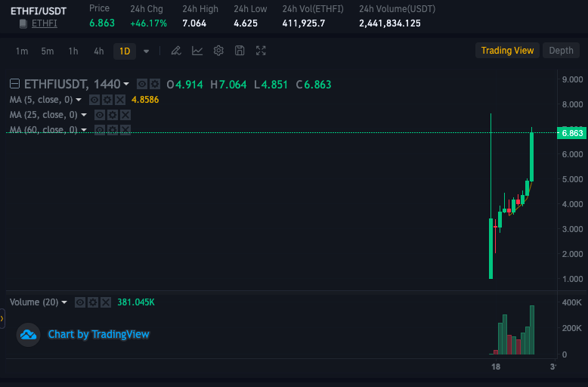Remove the MA 25 indicator
The width and height of the screenshot is (588, 387).
(125, 115)
